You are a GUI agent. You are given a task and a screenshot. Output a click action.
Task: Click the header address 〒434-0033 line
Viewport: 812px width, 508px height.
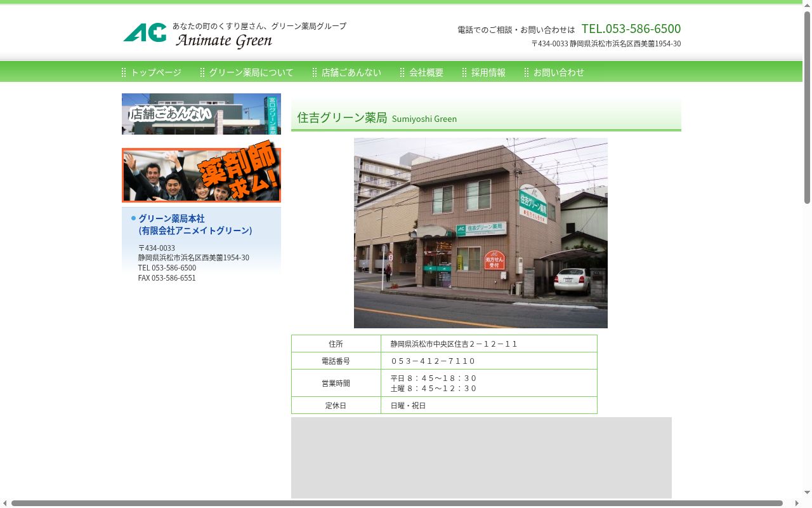[x=606, y=44]
